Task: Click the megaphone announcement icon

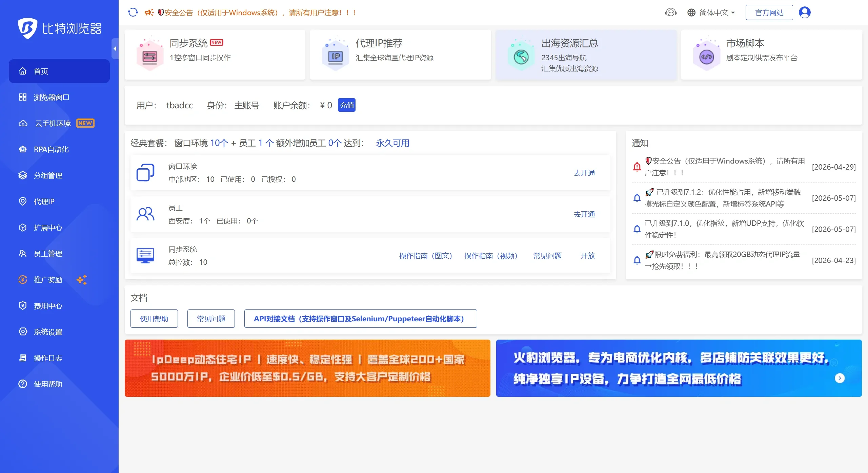Action: click(x=149, y=13)
